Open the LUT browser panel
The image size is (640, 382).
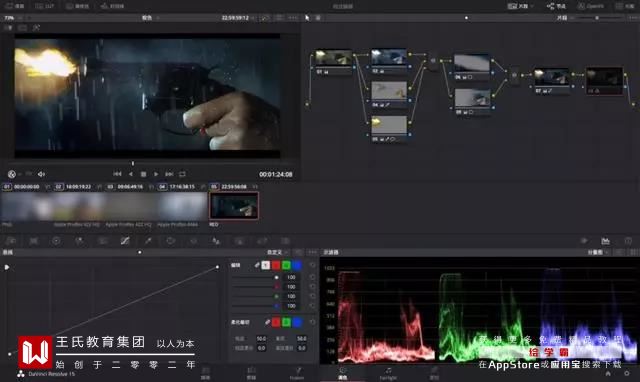pyautogui.click(x=45, y=6)
